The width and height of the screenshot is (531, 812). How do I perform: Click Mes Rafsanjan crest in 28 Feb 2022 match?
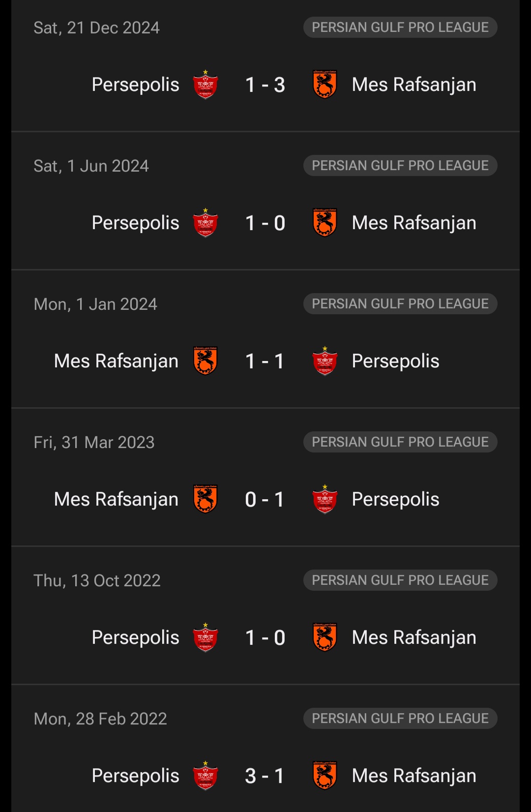(x=324, y=776)
